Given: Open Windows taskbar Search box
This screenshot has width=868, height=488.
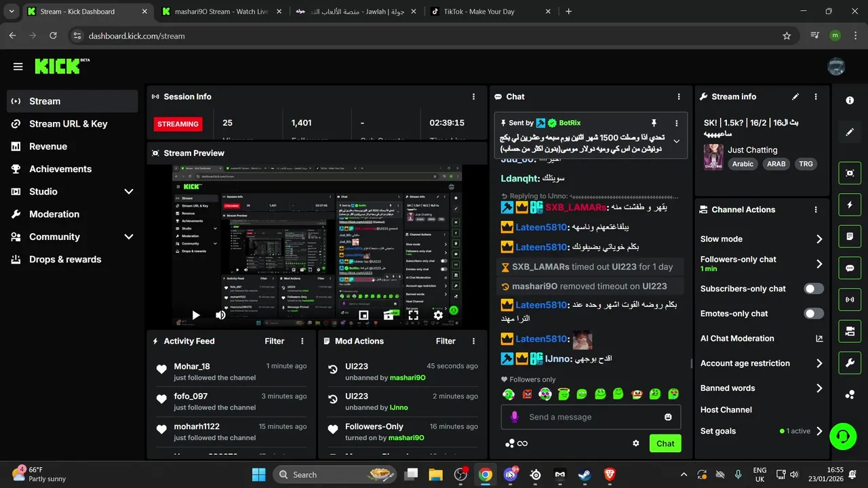Looking at the screenshot, I should (334, 474).
